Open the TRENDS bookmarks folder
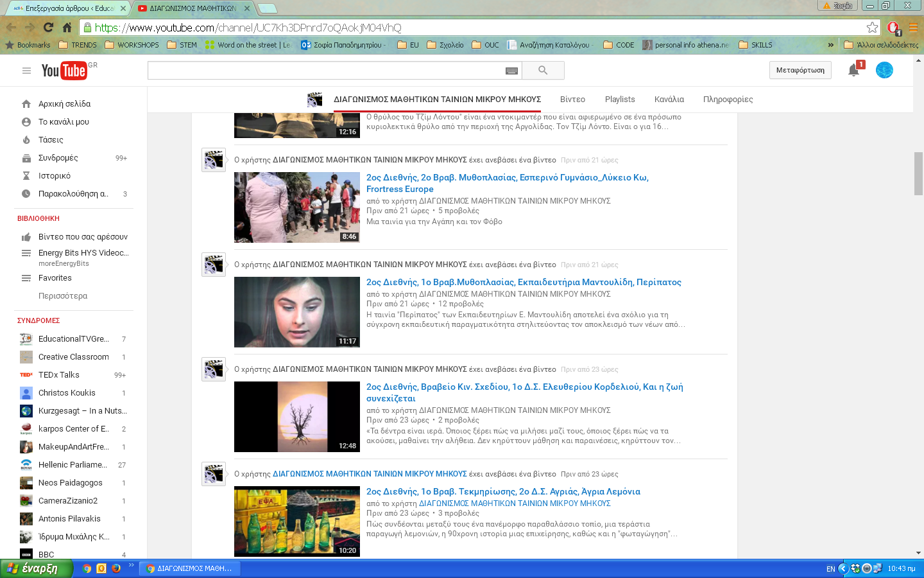924x578 pixels. click(78, 45)
